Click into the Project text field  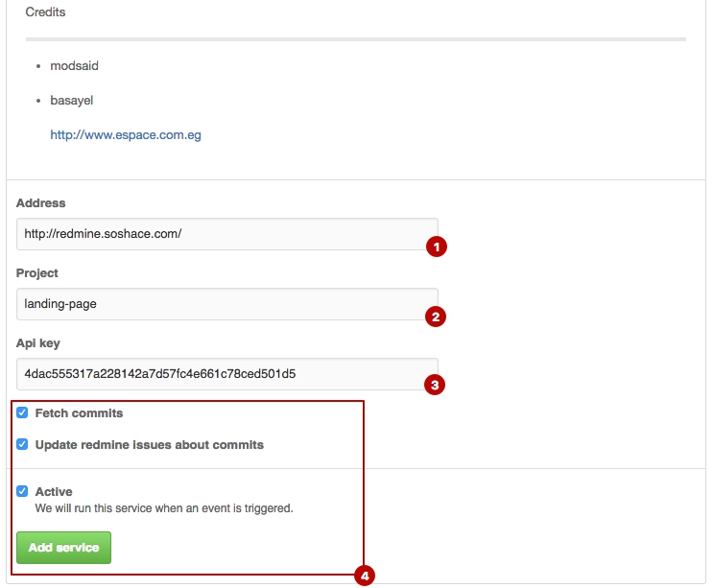(x=227, y=304)
